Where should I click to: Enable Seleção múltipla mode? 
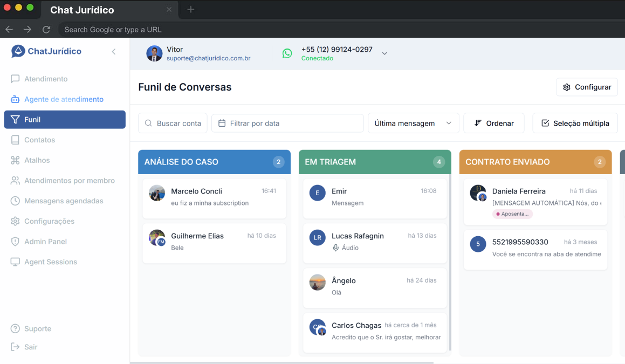tap(575, 123)
